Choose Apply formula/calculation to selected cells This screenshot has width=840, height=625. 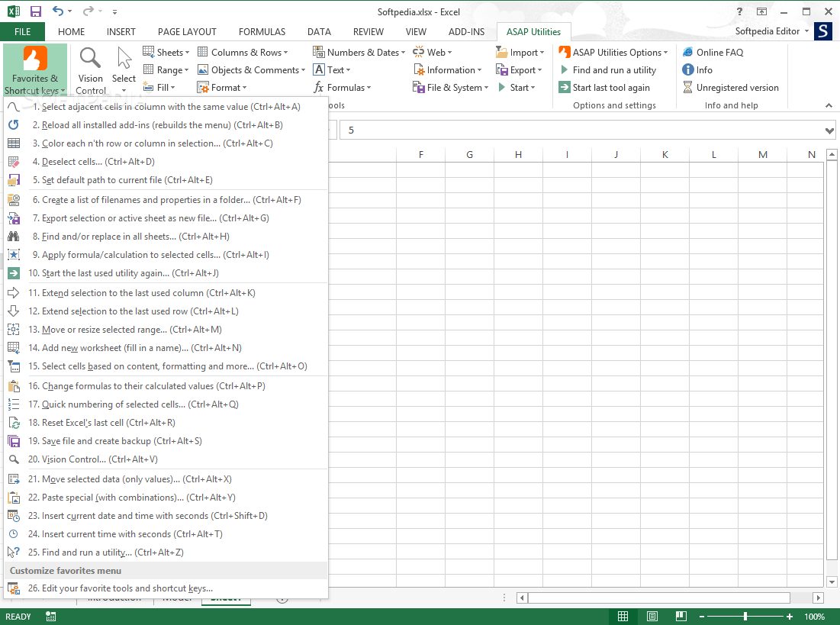166,255
